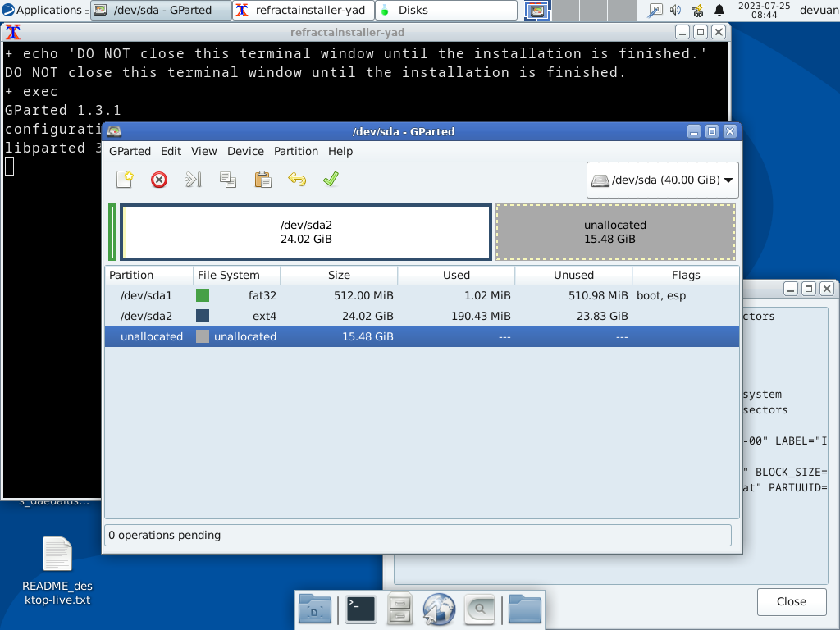This screenshot has height=630, width=840.
Task: Click the Size column header
Action: click(339, 276)
